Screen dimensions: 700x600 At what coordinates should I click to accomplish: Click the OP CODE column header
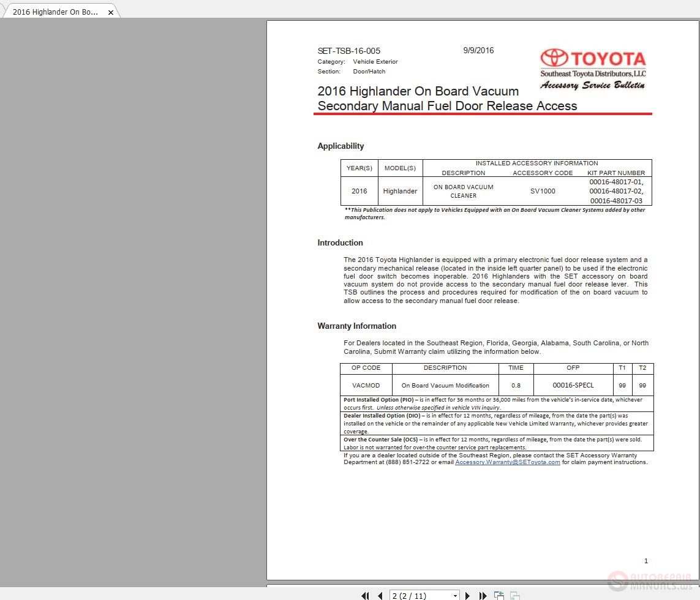(366, 368)
